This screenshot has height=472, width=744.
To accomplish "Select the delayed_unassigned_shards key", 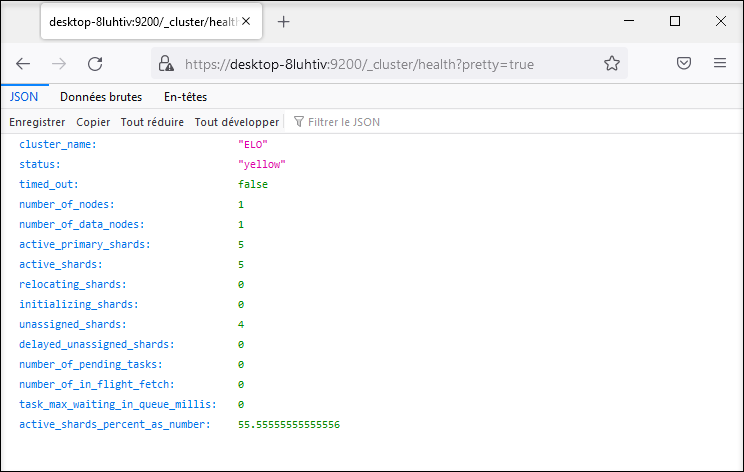I will (x=97, y=344).
